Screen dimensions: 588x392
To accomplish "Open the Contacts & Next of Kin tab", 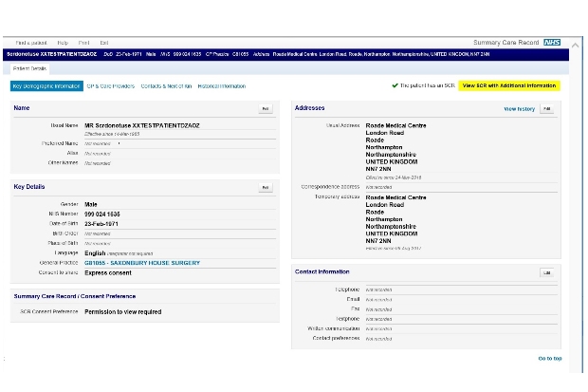I will point(166,86).
